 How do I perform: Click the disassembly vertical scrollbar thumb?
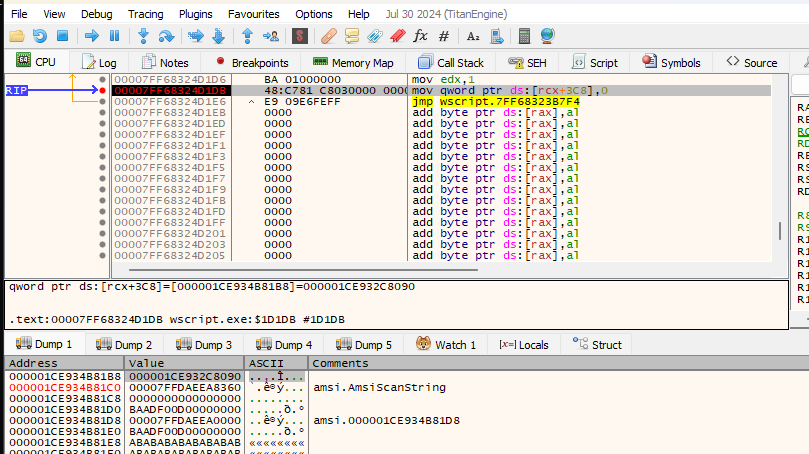(780, 231)
